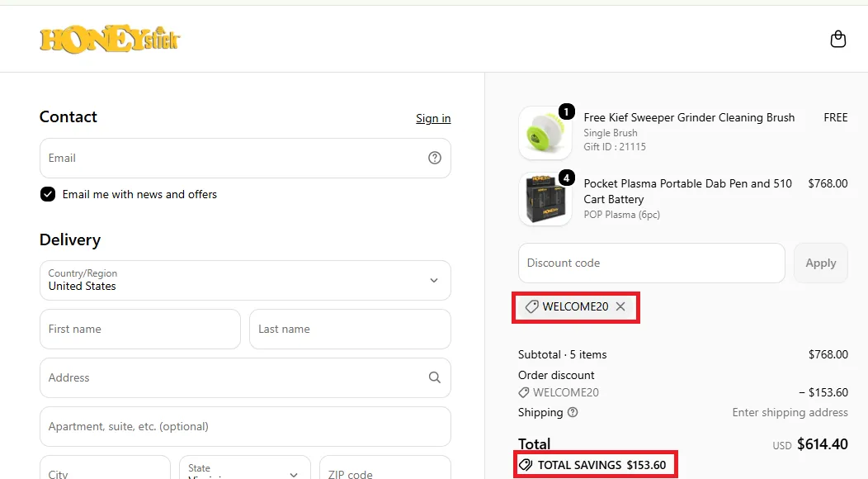Click the email help question mark icon

pos(435,158)
